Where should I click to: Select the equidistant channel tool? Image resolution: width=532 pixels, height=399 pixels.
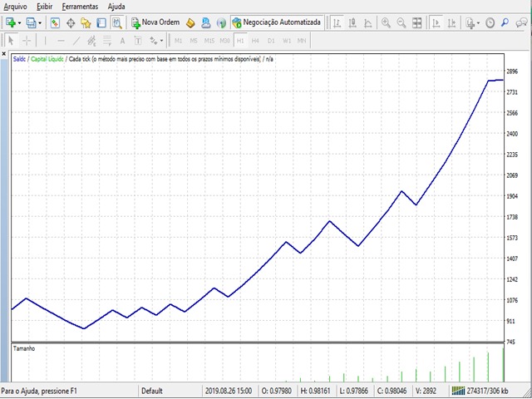pos(91,41)
